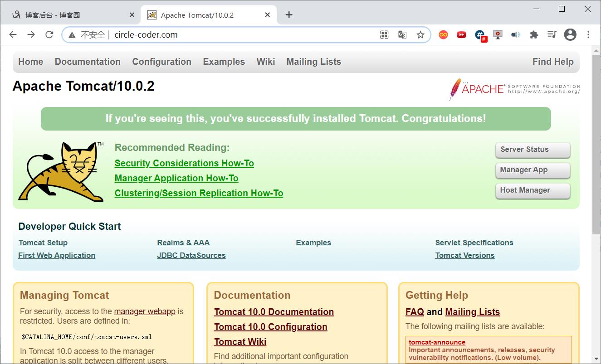This screenshot has width=601, height=364.
Task: Close the 博客后台 - 博客园 tab
Action: (132, 15)
